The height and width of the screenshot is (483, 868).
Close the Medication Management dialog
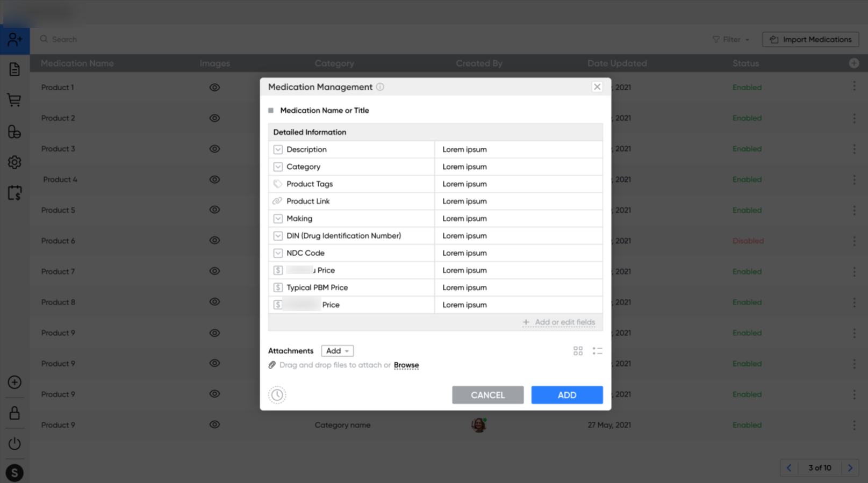click(597, 87)
